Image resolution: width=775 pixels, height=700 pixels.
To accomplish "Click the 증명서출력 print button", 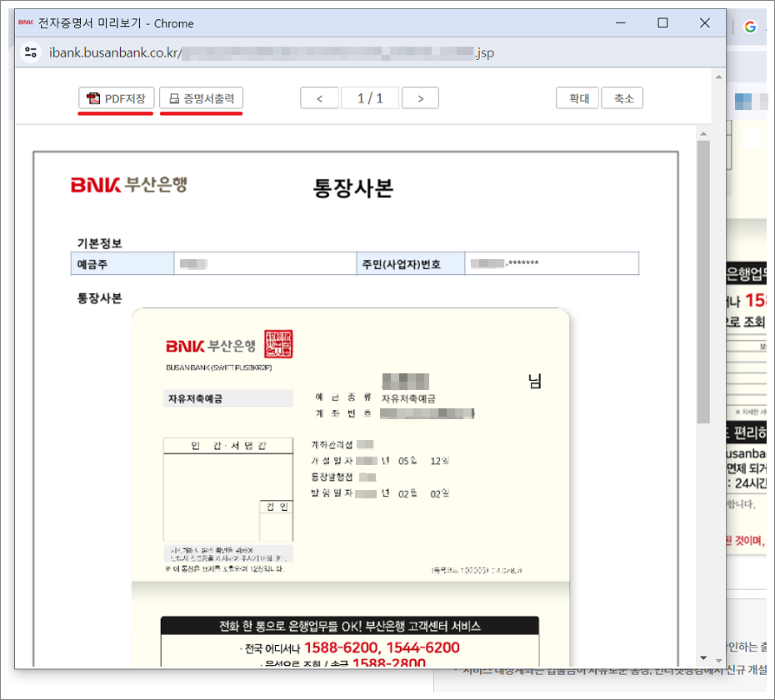I will pos(201,97).
